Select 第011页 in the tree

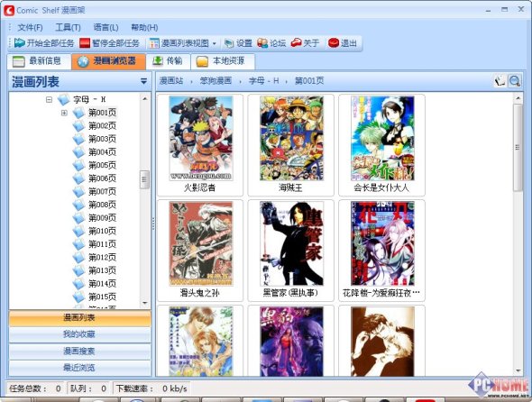coord(102,244)
